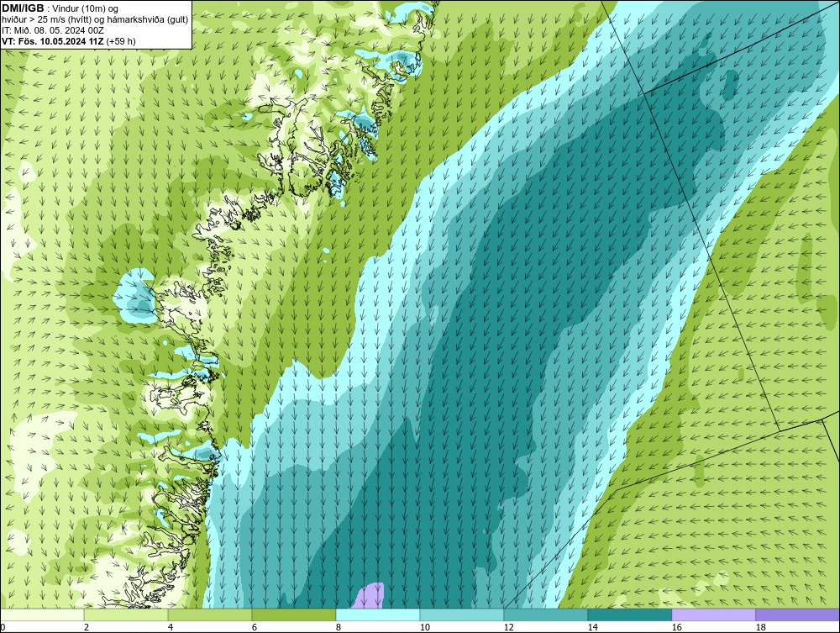840x633 pixels.
Task: Click the legend tick label '12'
Action: point(508,627)
